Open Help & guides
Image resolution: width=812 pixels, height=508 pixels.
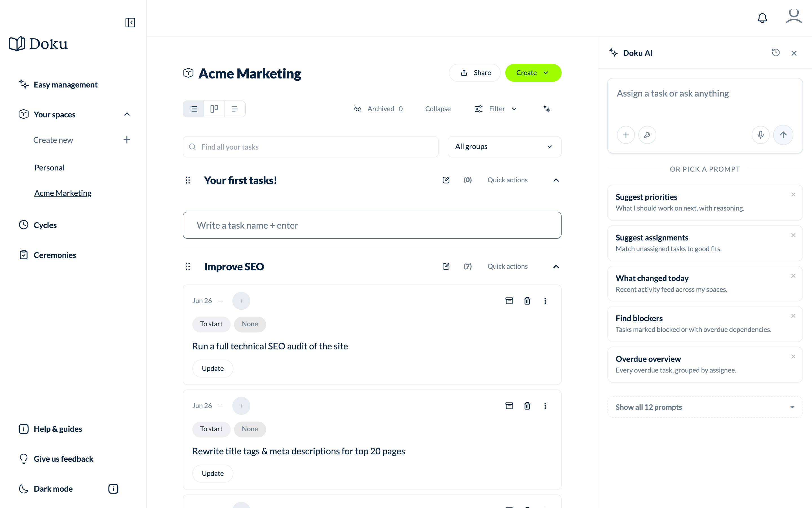click(x=51, y=429)
